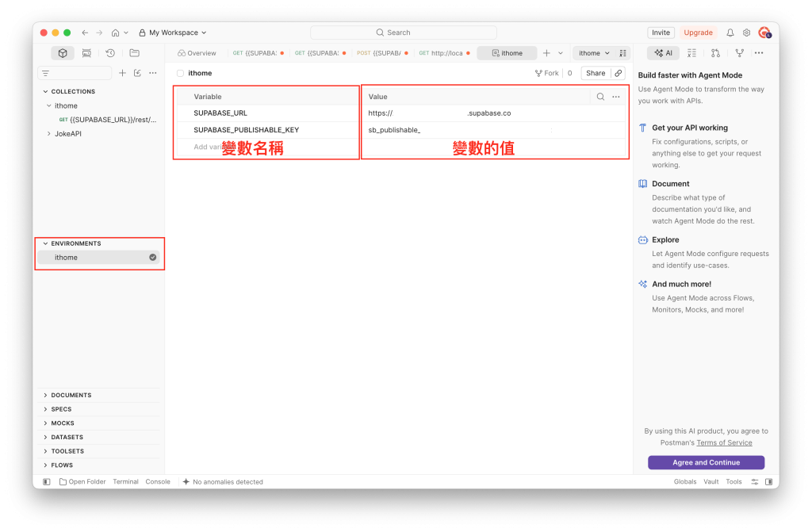Switch to the GET http://loca tab
The width and height of the screenshot is (812, 532).
click(x=444, y=53)
